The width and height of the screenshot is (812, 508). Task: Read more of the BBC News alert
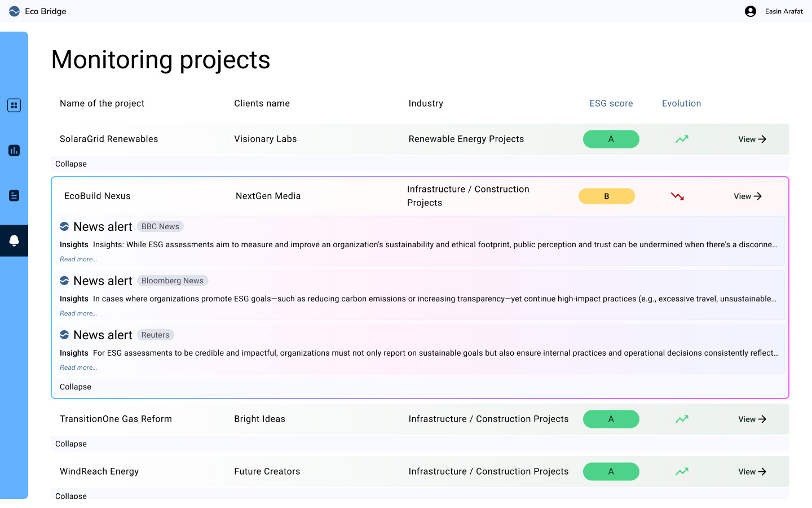[x=78, y=259]
